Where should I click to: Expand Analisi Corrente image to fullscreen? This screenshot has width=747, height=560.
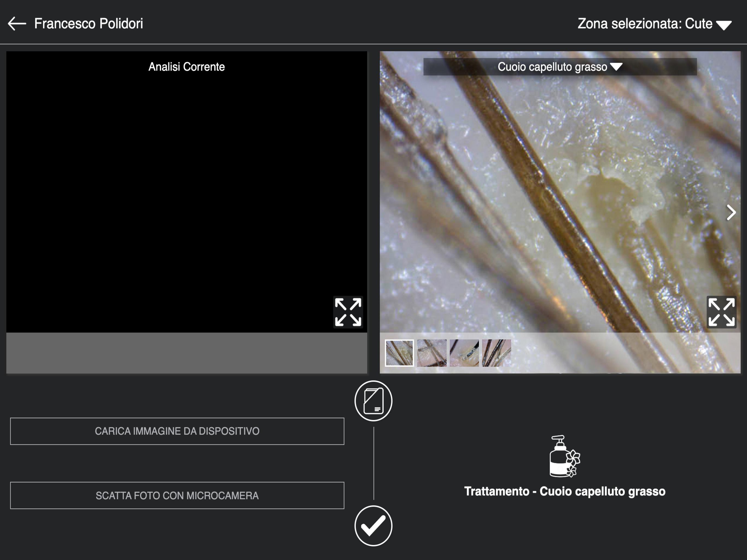pyautogui.click(x=348, y=312)
